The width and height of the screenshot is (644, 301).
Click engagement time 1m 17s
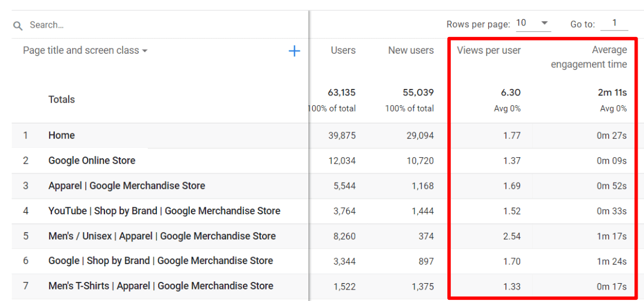612,236
